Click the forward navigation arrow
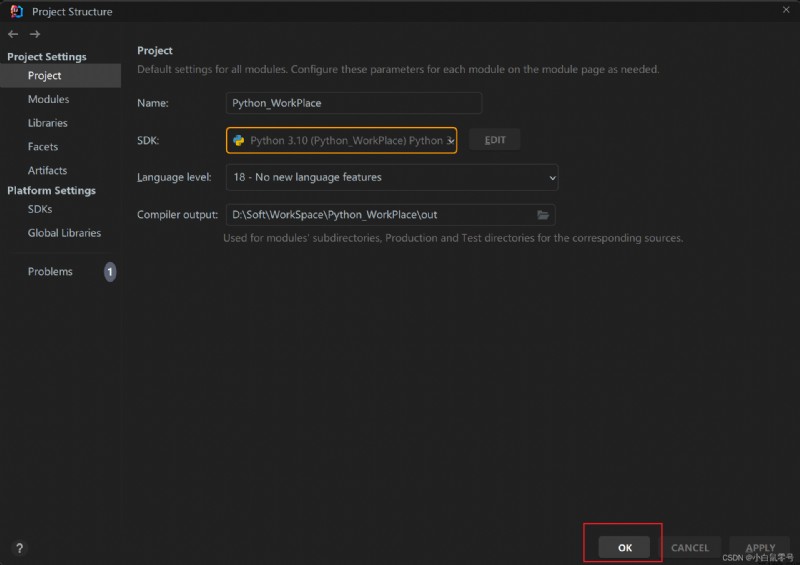Viewport: 800px width, 565px height. (x=35, y=34)
